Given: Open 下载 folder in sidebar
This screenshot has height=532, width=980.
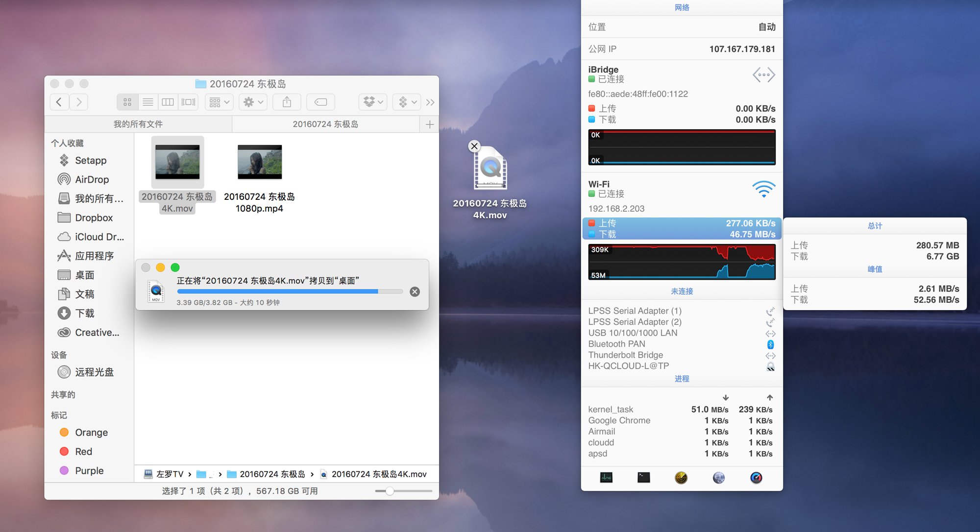Looking at the screenshot, I should tap(84, 313).
